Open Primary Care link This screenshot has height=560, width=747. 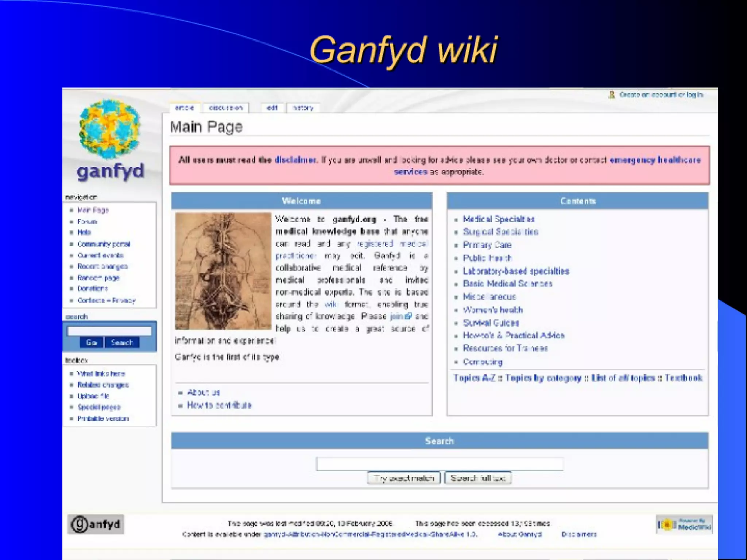487,245
